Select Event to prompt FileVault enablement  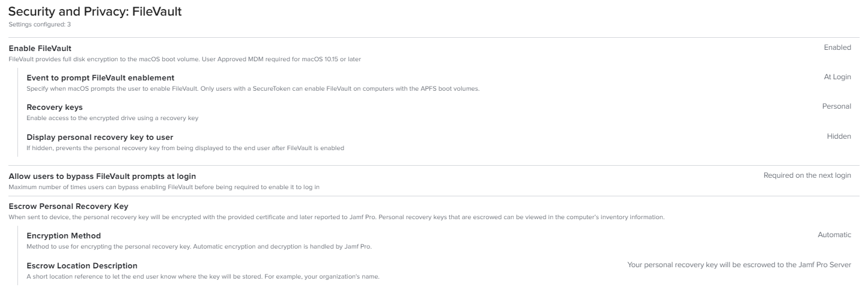100,78
